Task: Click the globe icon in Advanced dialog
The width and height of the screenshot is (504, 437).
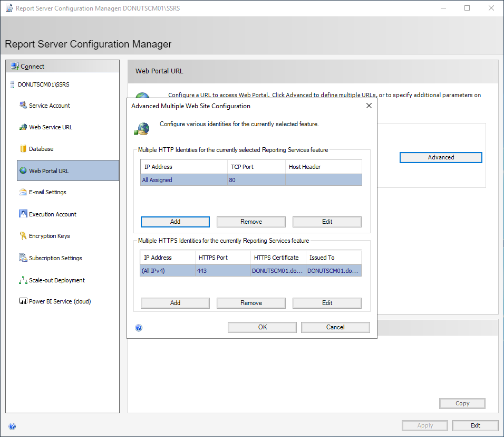Action: tap(142, 129)
